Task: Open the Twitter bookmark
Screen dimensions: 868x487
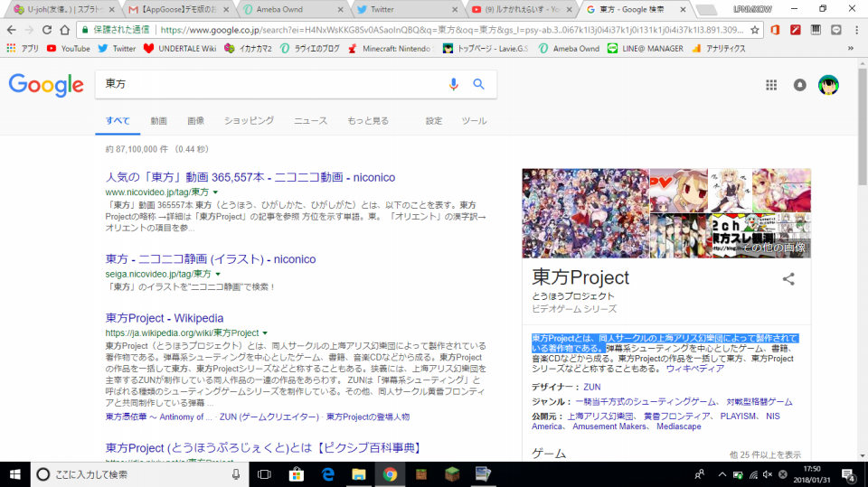Action: (117, 49)
